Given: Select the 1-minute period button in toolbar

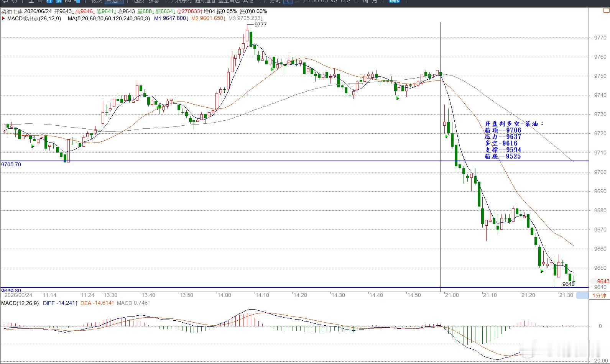Looking at the screenshot, I should (288, 1).
